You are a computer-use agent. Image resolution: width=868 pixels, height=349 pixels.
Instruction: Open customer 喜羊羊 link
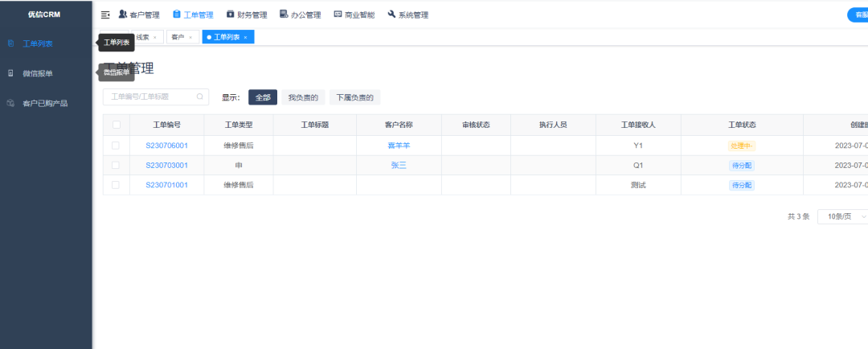click(399, 146)
